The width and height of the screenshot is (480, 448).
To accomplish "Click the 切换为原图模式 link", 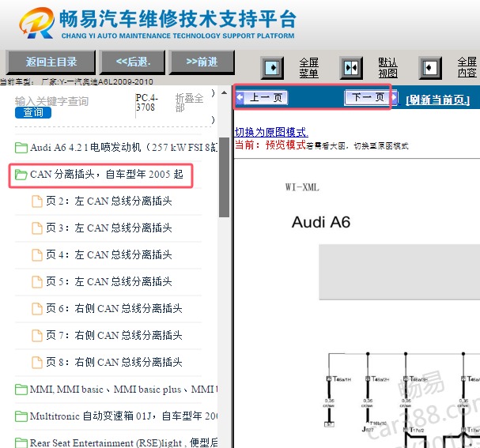I will (271, 132).
